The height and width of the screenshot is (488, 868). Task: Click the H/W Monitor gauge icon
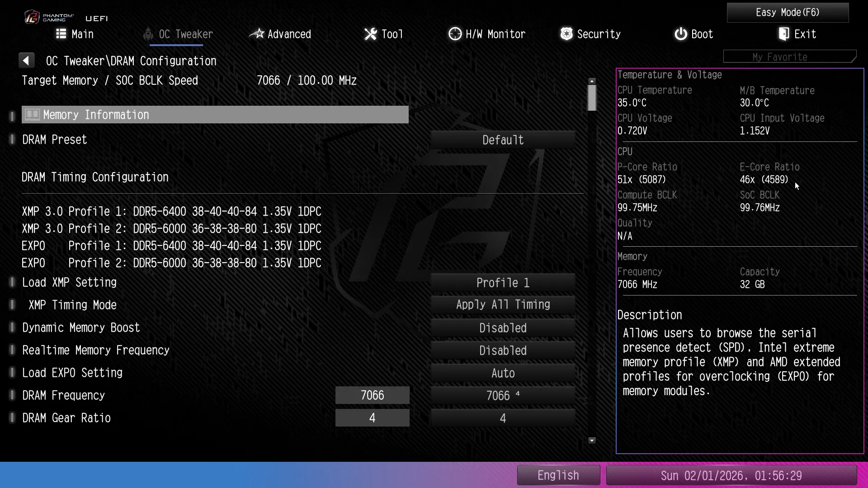[455, 34]
